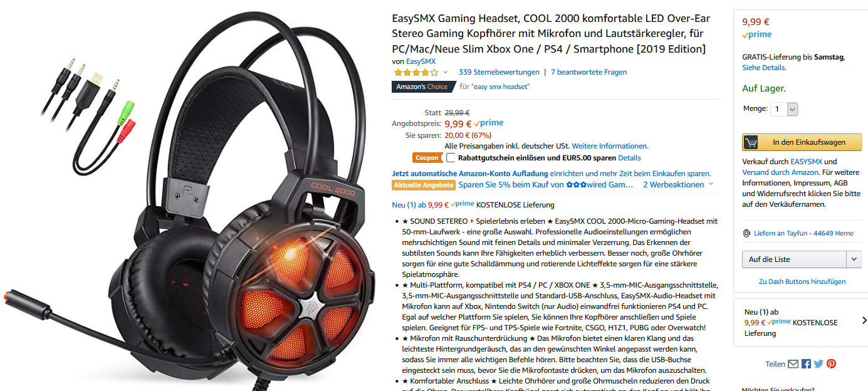868x391 pixels.
Task: Click the star rating icons
Action: tap(416, 72)
